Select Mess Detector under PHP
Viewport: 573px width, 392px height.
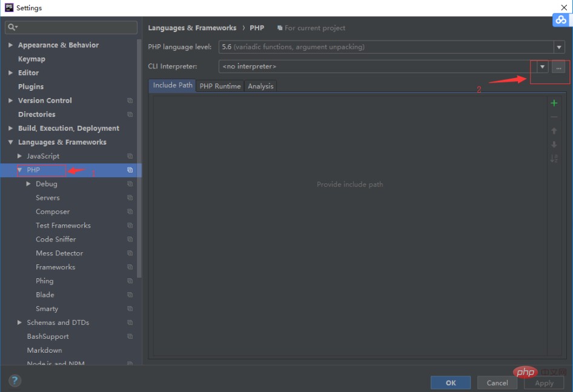[59, 253]
